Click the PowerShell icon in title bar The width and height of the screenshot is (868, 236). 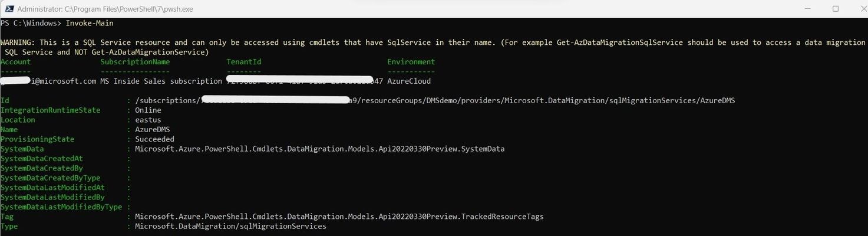[8, 9]
